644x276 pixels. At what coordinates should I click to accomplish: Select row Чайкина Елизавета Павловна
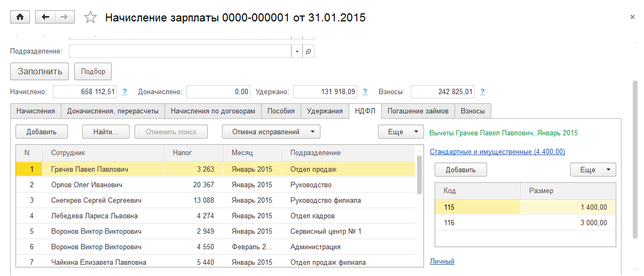[215, 262]
